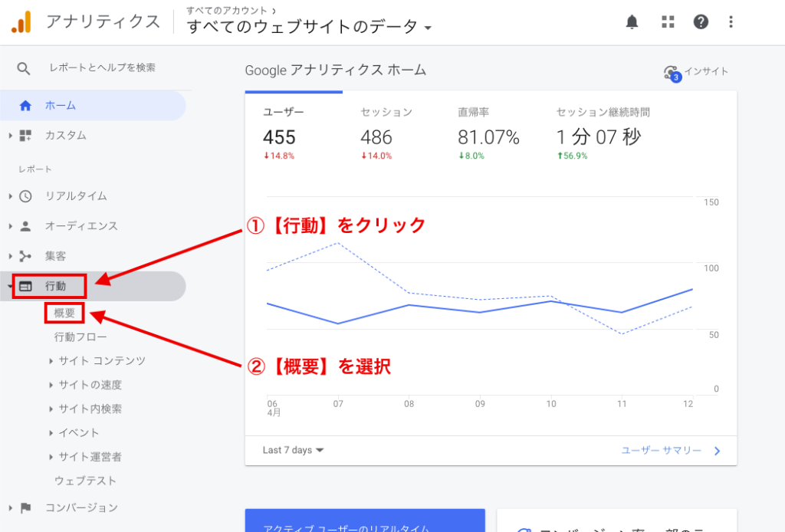Screen dimensions: 785x532
Task: Open the 集客 menu label
Action: [55, 256]
